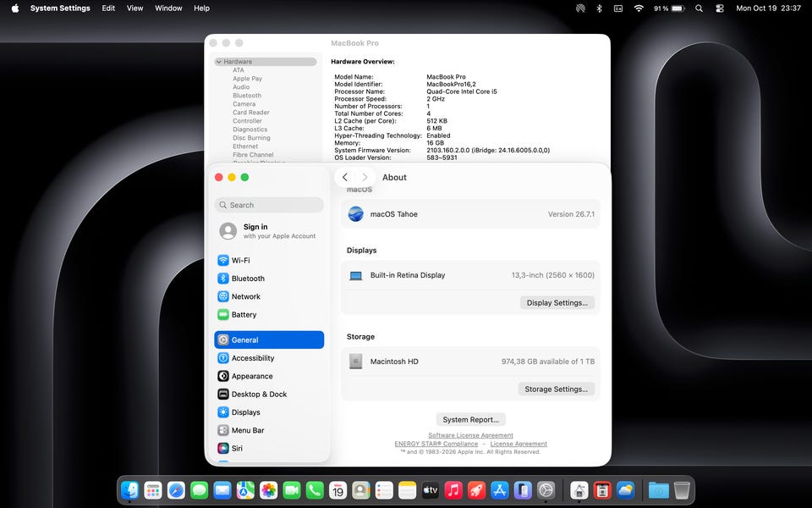This screenshot has width=812, height=508.
Task: Open the Trash in the Dock
Action: coord(682,490)
